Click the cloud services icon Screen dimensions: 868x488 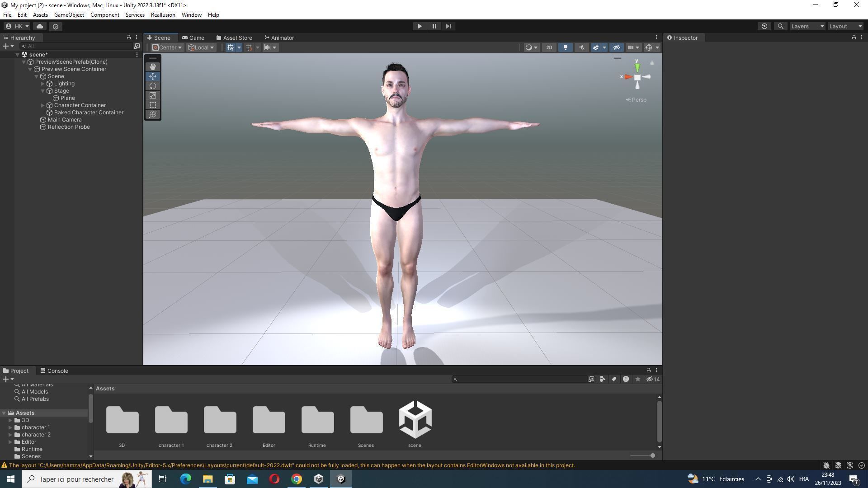click(x=40, y=26)
